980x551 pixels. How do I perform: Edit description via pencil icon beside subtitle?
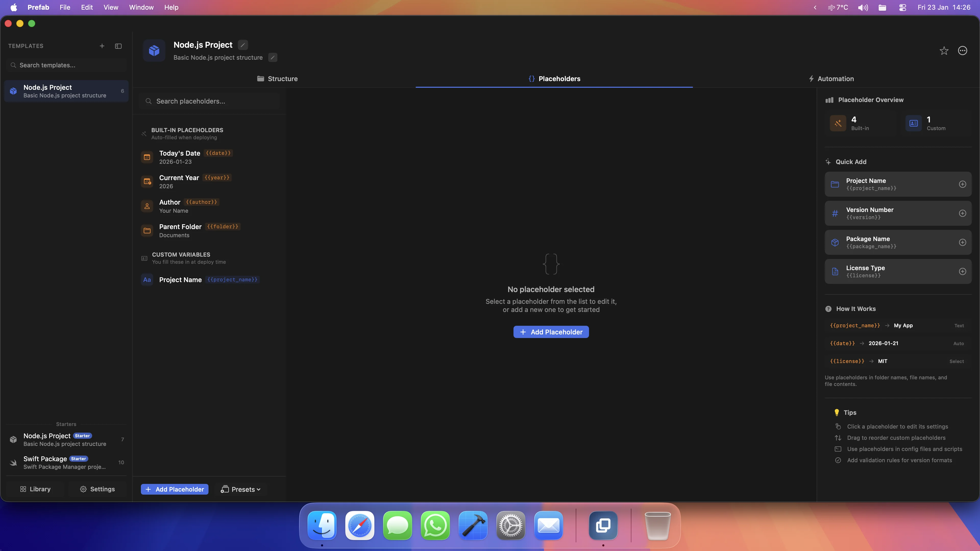[272, 57]
